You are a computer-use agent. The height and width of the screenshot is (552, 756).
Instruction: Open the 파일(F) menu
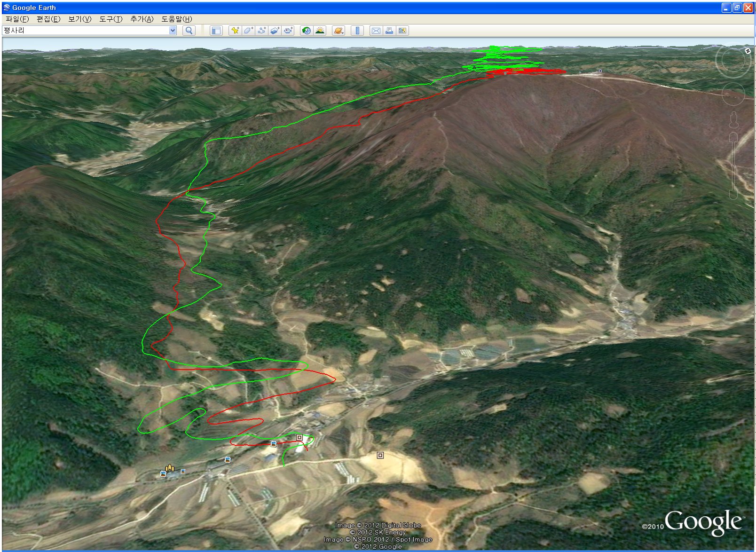[x=17, y=19]
